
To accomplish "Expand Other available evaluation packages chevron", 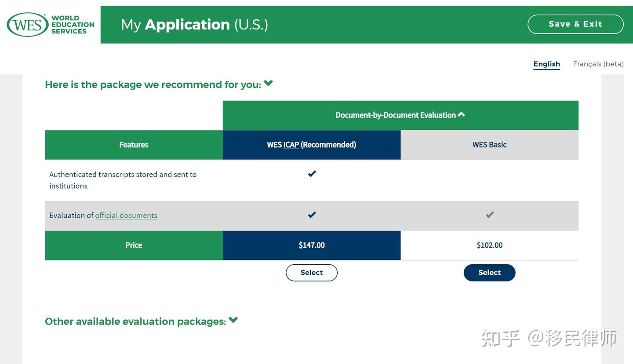I will pyautogui.click(x=233, y=320).
